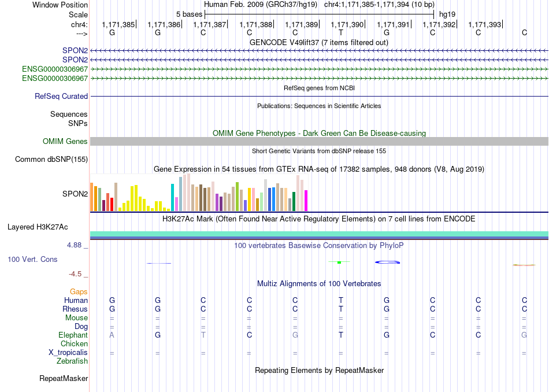Click the cyan bar in the GTEx expression chart
549x392 pixels.
coord(172,197)
